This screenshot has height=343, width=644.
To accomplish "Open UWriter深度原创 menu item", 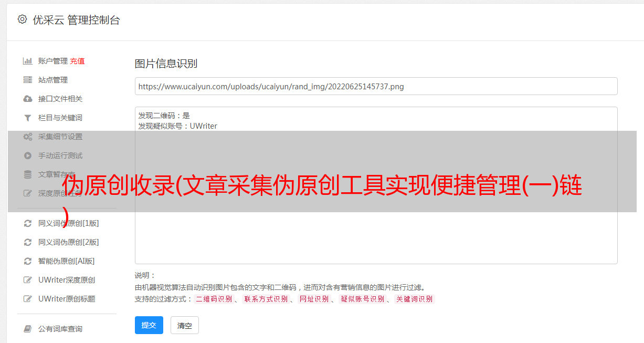I will (67, 280).
